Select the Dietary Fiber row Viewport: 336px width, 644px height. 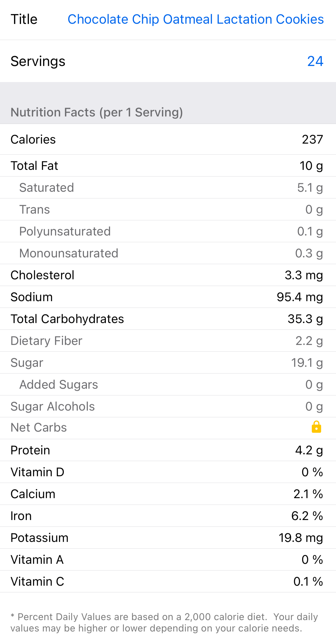click(168, 341)
